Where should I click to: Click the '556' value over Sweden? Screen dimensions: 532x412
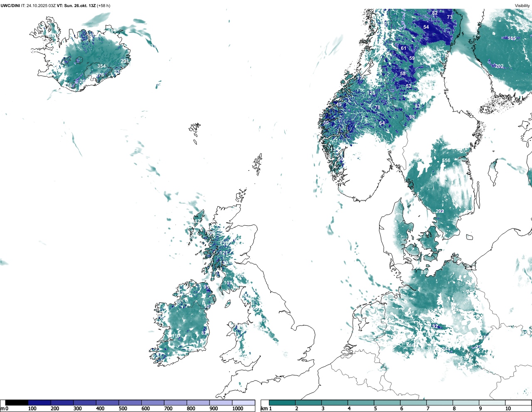pos(446,160)
